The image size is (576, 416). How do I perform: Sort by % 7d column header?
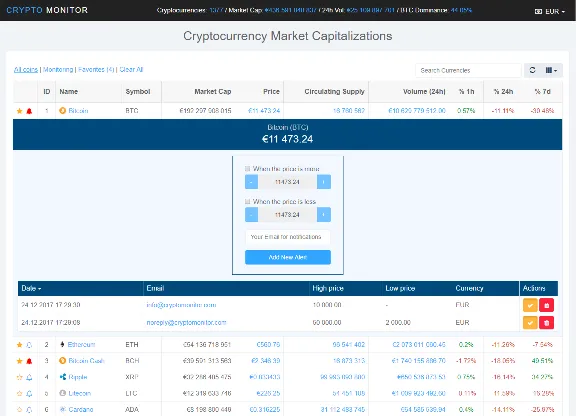coord(543,92)
